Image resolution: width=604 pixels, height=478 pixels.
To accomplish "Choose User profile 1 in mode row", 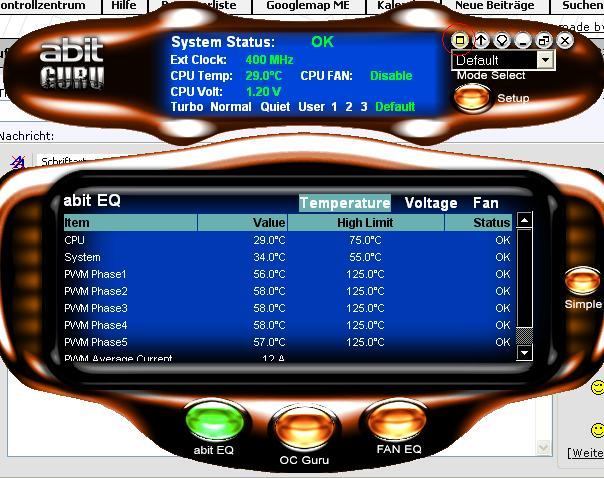I will coord(334,107).
